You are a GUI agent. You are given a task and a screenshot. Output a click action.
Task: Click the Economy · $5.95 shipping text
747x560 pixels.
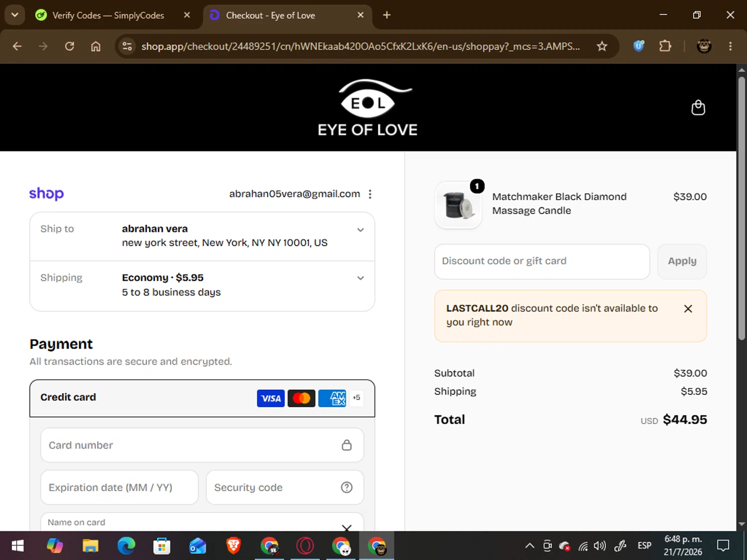pos(163,278)
